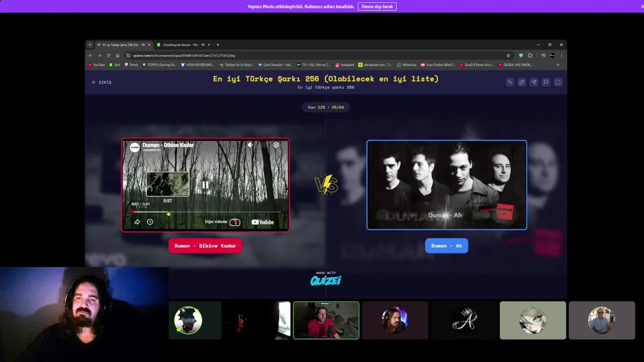
Task: Share the quiz with the paper-plane icon
Action: [x=534, y=82]
